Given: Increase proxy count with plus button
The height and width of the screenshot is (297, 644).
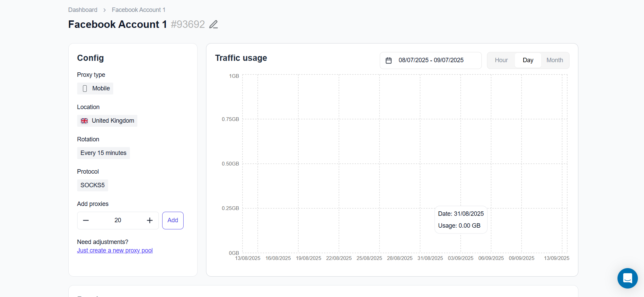Looking at the screenshot, I should [x=150, y=221].
